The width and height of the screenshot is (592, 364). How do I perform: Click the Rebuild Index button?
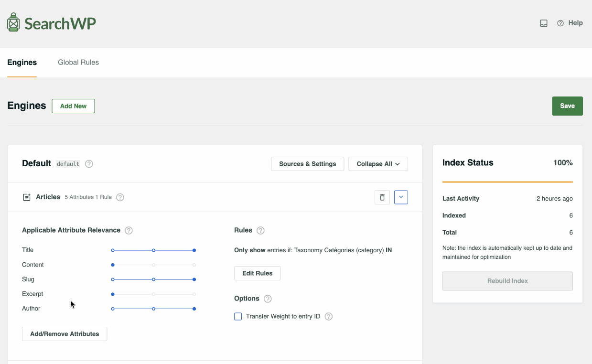(507, 281)
